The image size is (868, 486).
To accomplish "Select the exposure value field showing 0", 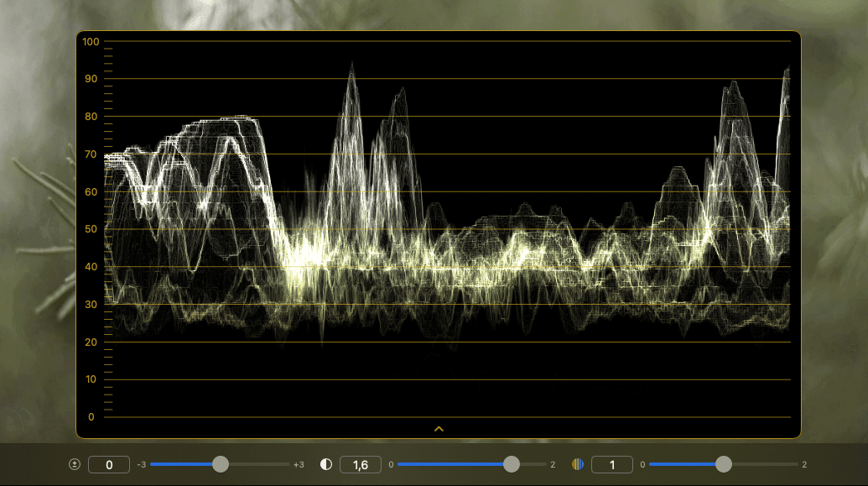I will 109,464.
